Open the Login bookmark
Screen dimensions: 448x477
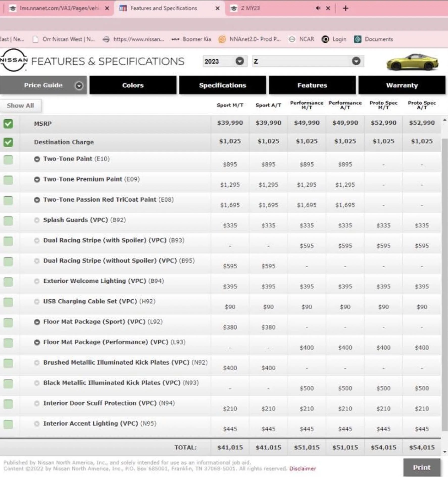click(x=334, y=39)
